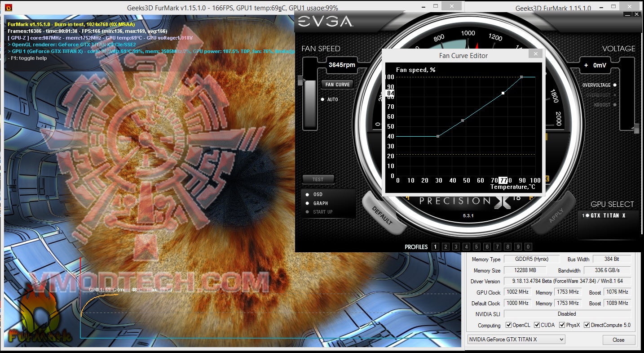The width and height of the screenshot is (644, 353).
Task: Click the + 0mV voltage readout
Action: 595,65
